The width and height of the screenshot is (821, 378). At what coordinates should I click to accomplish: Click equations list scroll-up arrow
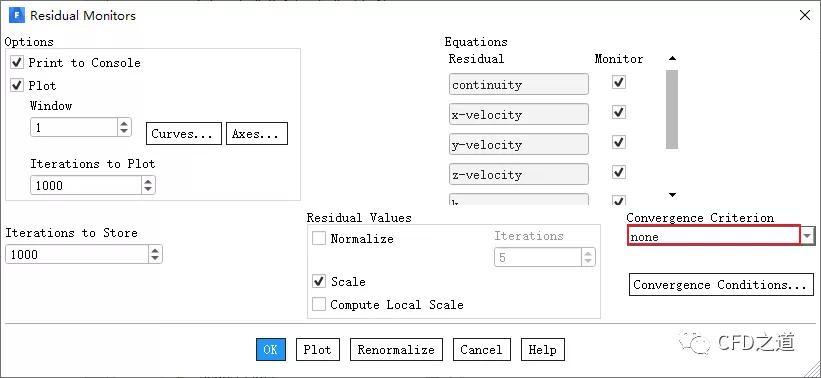[672, 59]
